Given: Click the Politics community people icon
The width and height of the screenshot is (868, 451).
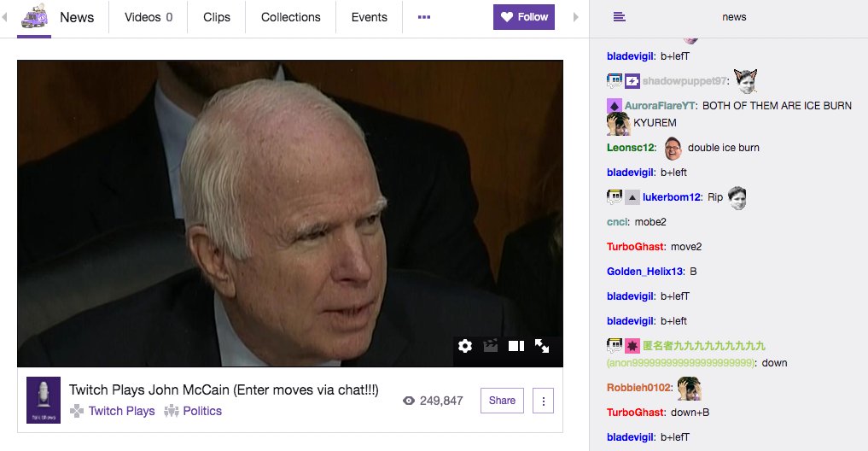Looking at the screenshot, I should 172,411.
